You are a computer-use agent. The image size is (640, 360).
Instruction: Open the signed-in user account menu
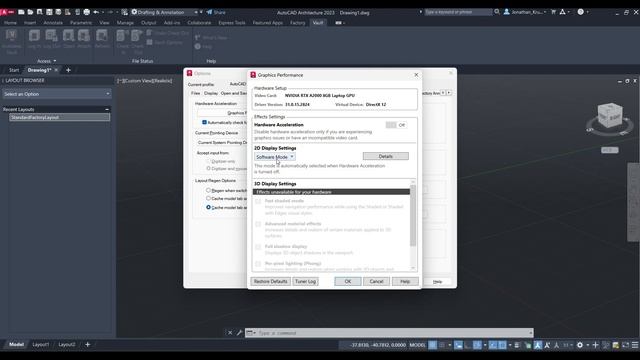(x=524, y=12)
